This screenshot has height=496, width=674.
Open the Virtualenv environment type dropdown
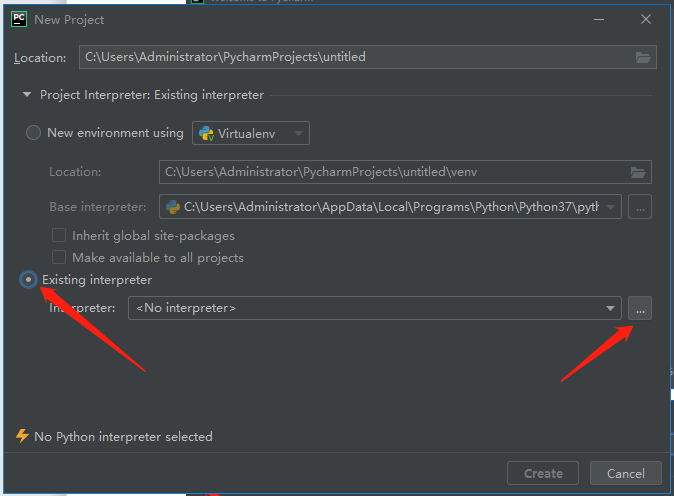251,133
